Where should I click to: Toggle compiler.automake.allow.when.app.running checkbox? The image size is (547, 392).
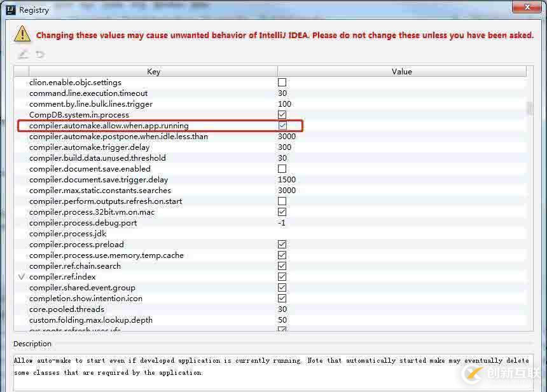(x=282, y=125)
